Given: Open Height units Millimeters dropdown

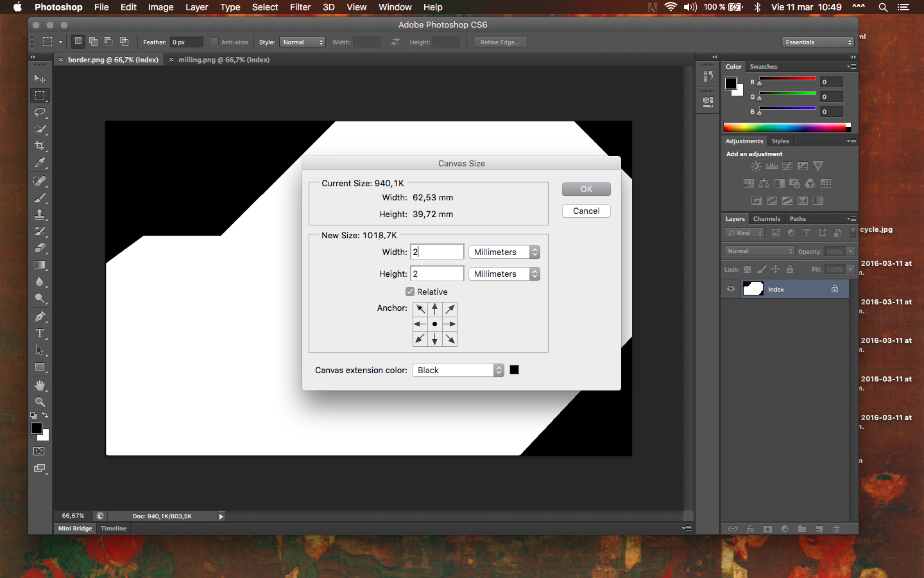Looking at the screenshot, I should tap(504, 274).
